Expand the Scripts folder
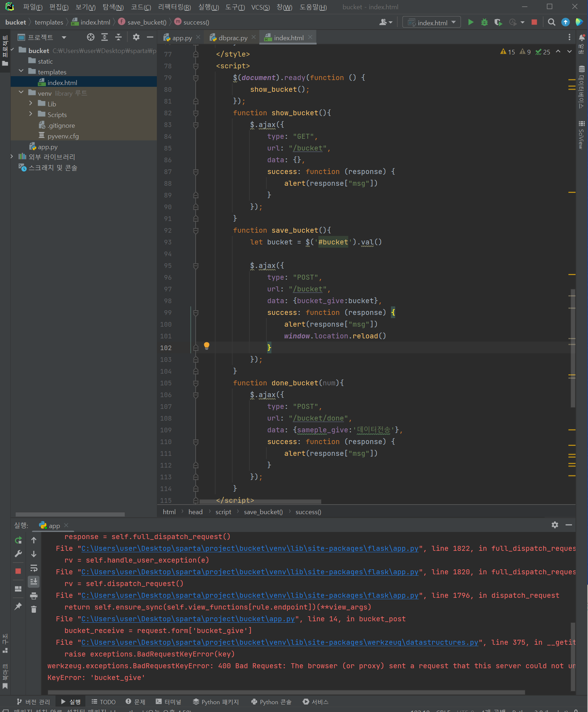The width and height of the screenshot is (588, 712). (31, 114)
